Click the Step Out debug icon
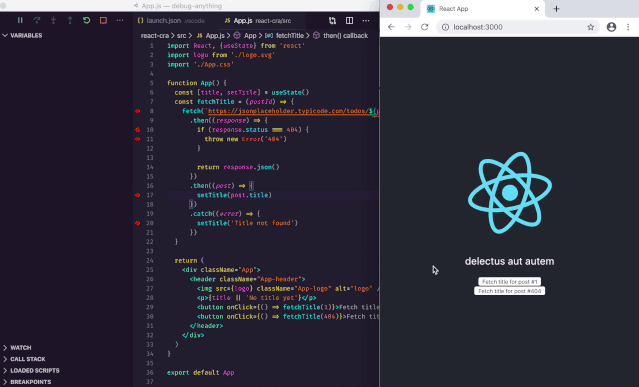Screen dimensions: 639x387 point(70,20)
